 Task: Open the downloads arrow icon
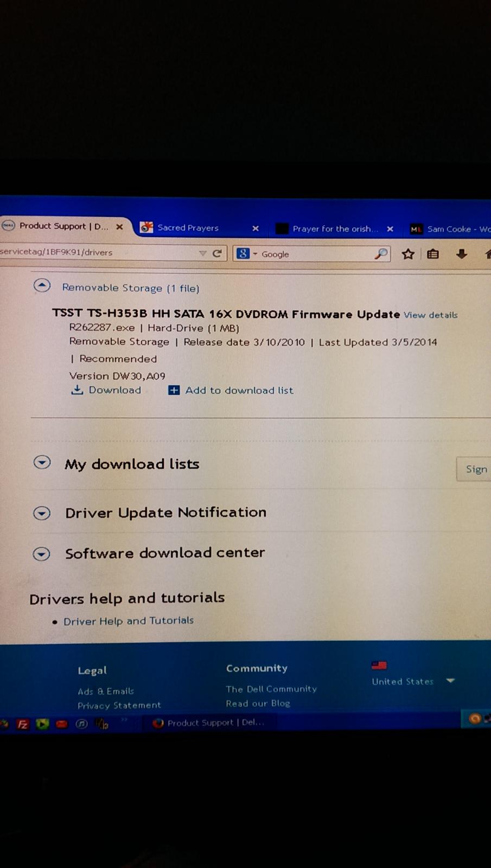pos(462,254)
